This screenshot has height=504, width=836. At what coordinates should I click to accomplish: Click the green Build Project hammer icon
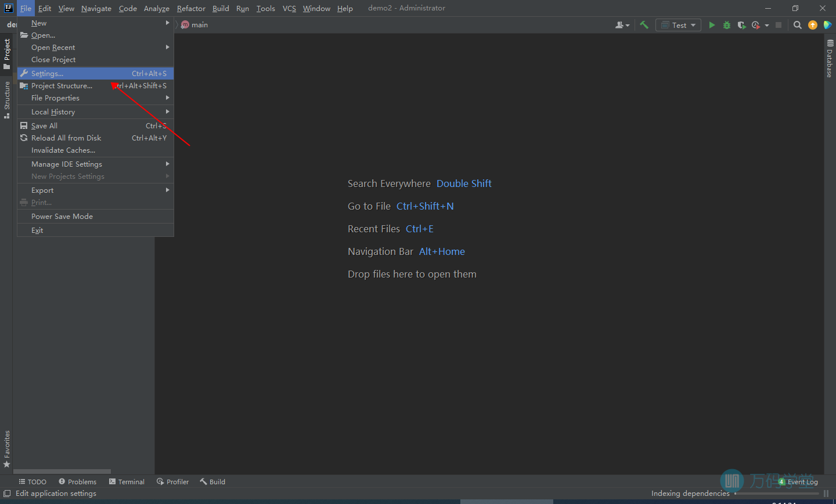644,25
